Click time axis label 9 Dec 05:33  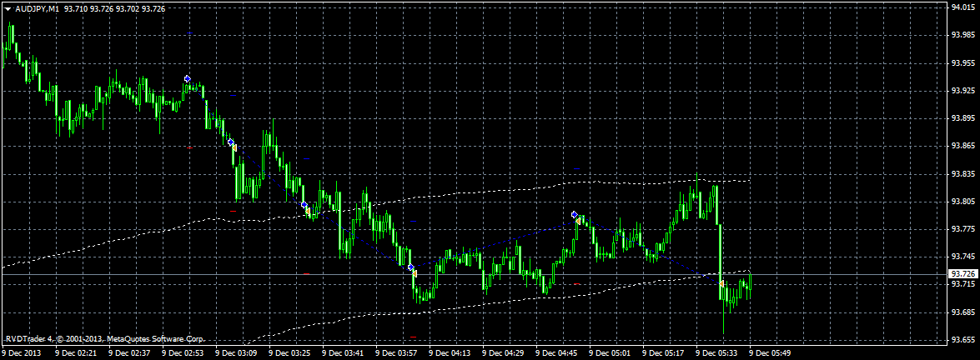coord(718,353)
